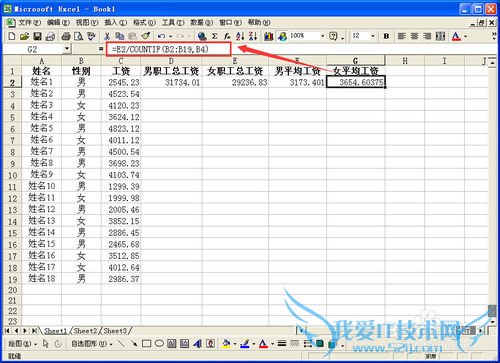Open Print Preview from the toolbar

click(78, 36)
